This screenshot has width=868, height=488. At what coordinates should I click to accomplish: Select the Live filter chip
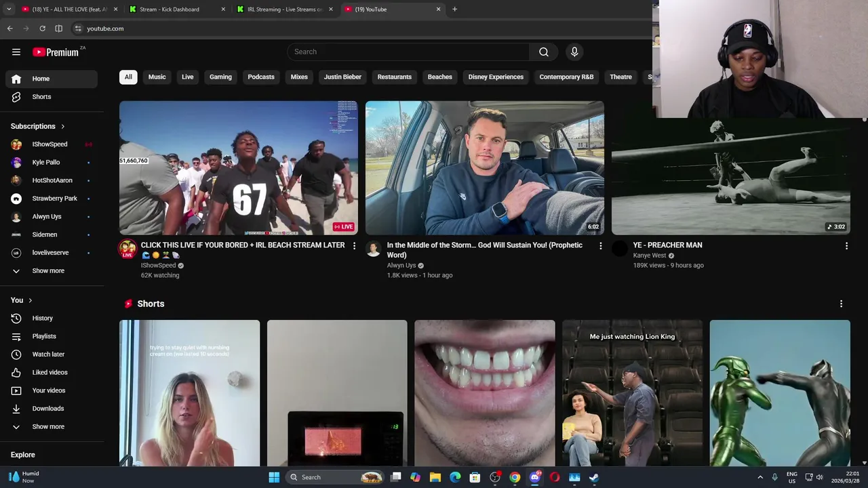[x=188, y=77]
